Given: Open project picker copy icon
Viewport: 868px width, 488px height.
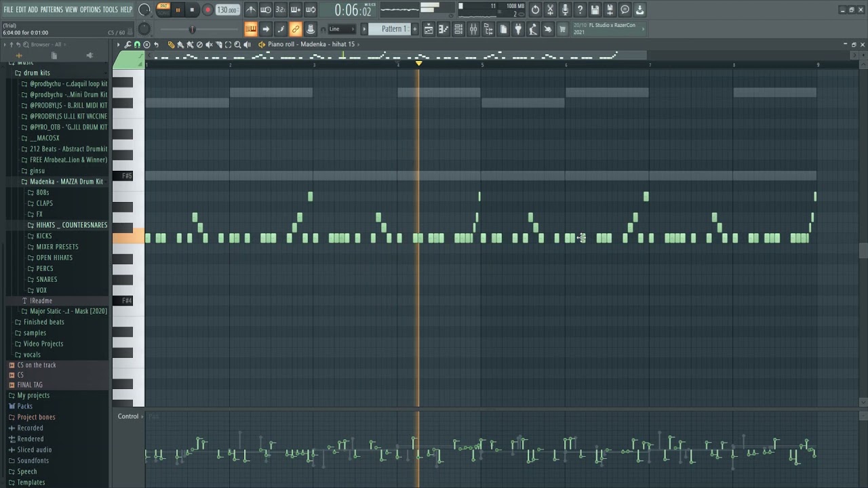Looking at the screenshot, I should click(503, 29).
